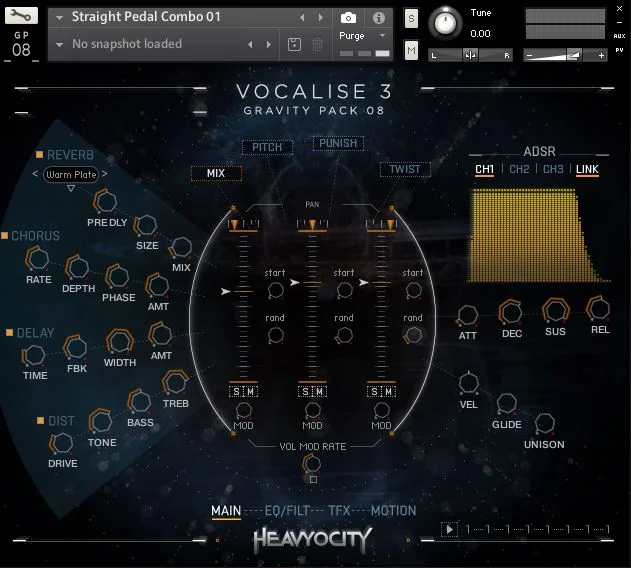Click the TWIST macro button

[405, 169]
